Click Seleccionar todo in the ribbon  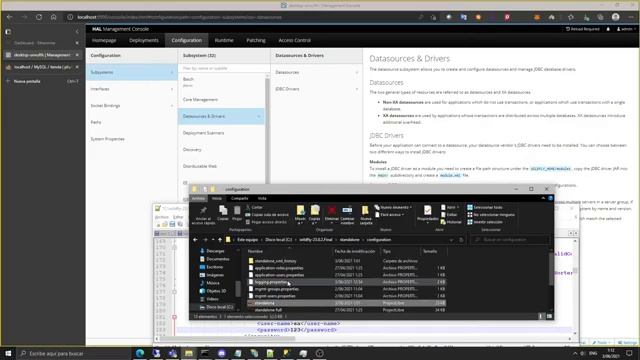(x=485, y=207)
